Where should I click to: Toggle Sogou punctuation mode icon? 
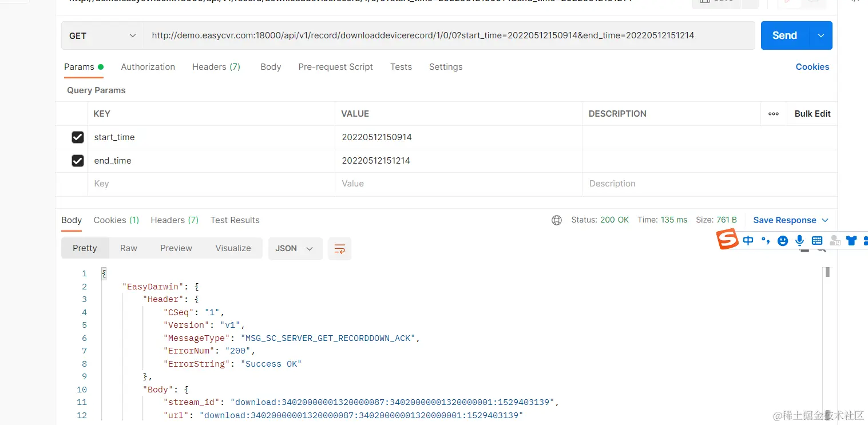click(x=766, y=241)
